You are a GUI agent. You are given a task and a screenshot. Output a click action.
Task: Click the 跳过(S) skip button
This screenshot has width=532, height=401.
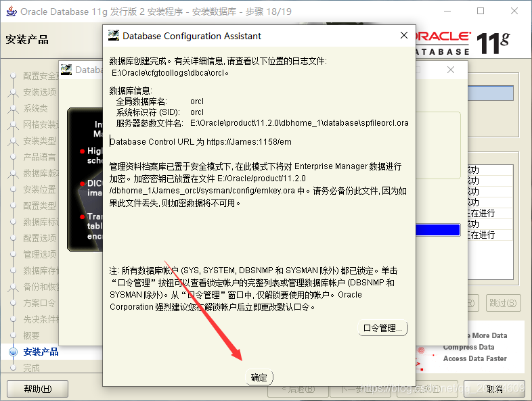pyautogui.click(x=503, y=303)
